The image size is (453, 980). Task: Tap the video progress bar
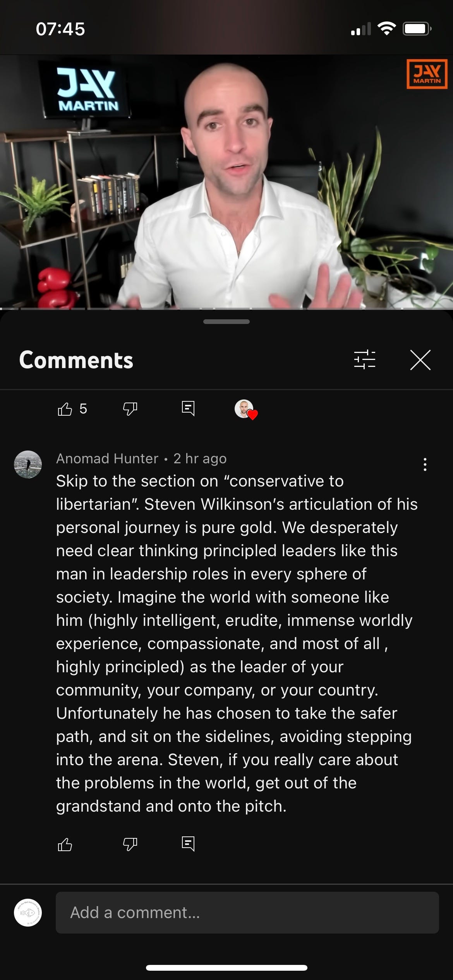pos(226,309)
